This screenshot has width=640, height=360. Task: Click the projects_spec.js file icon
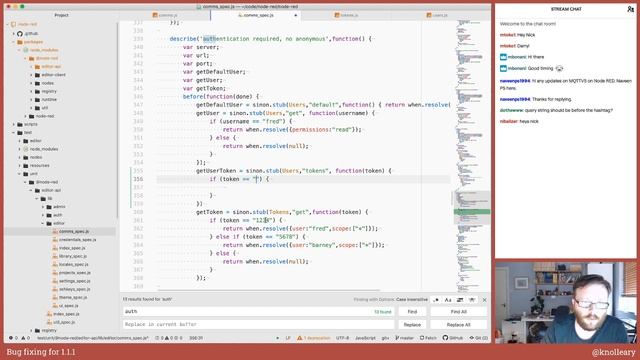(55, 273)
